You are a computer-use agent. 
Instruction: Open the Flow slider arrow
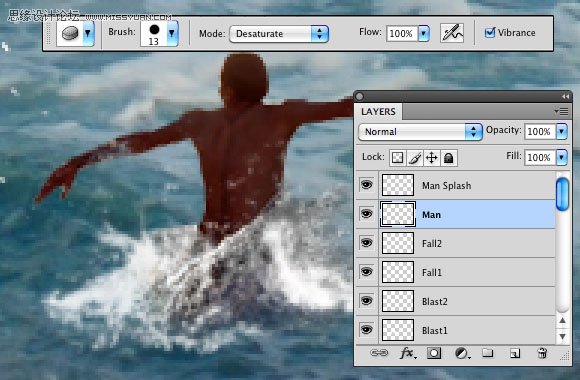click(424, 34)
